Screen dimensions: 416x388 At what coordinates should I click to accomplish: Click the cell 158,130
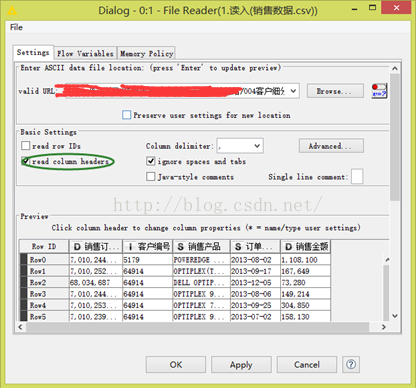(306, 316)
